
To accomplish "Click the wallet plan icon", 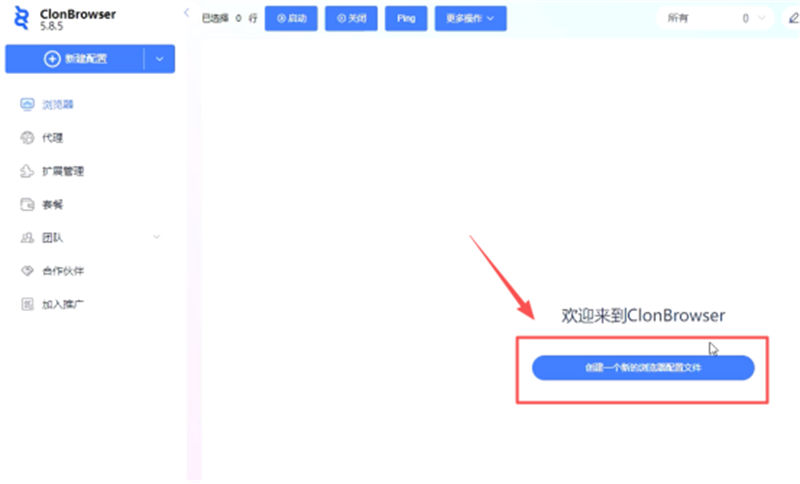I will [x=27, y=205].
